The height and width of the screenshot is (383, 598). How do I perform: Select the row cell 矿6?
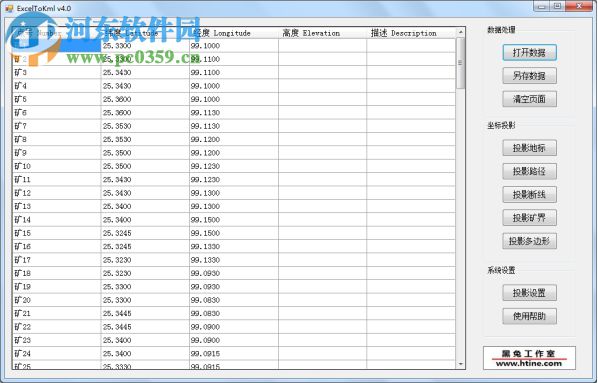click(x=57, y=113)
